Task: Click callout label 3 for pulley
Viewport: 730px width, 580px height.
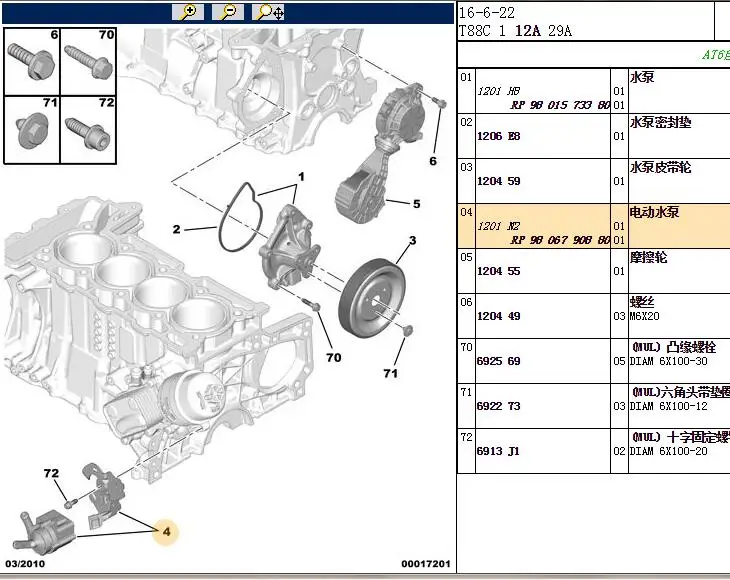Action: pyautogui.click(x=412, y=240)
